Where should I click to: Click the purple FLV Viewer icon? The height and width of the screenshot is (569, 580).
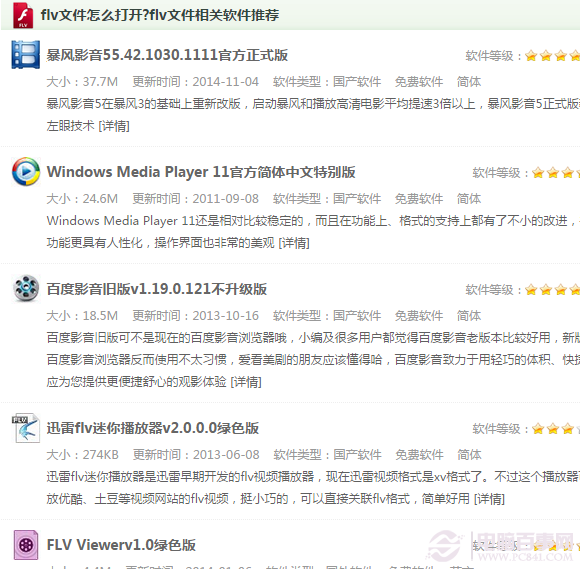[x=26, y=545]
